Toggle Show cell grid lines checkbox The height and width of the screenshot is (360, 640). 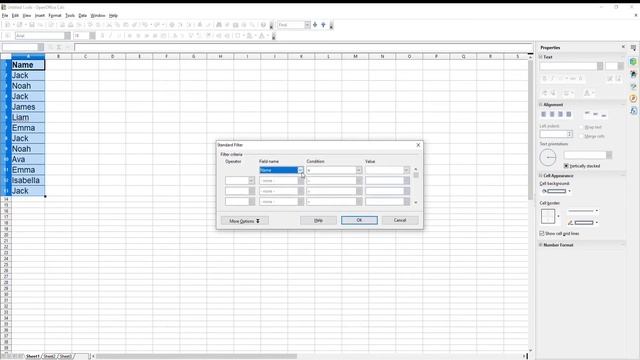coord(542,233)
